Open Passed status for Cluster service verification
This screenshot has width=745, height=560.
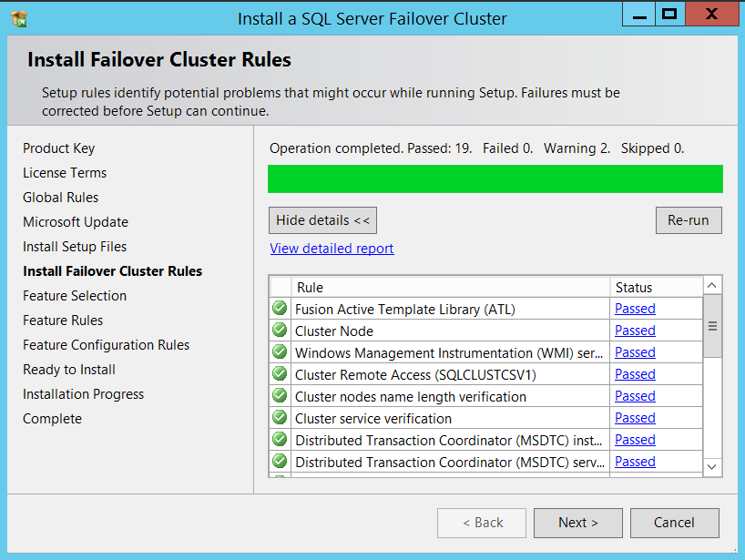coord(635,418)
